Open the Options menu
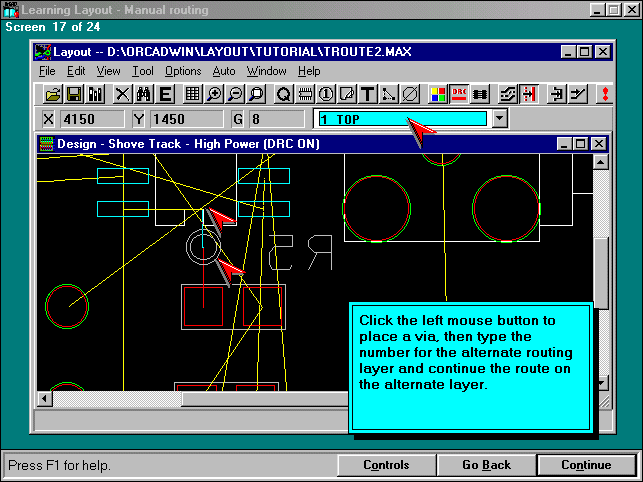The height and width of the screenshot is (482, 643). (x=183, y=71)
